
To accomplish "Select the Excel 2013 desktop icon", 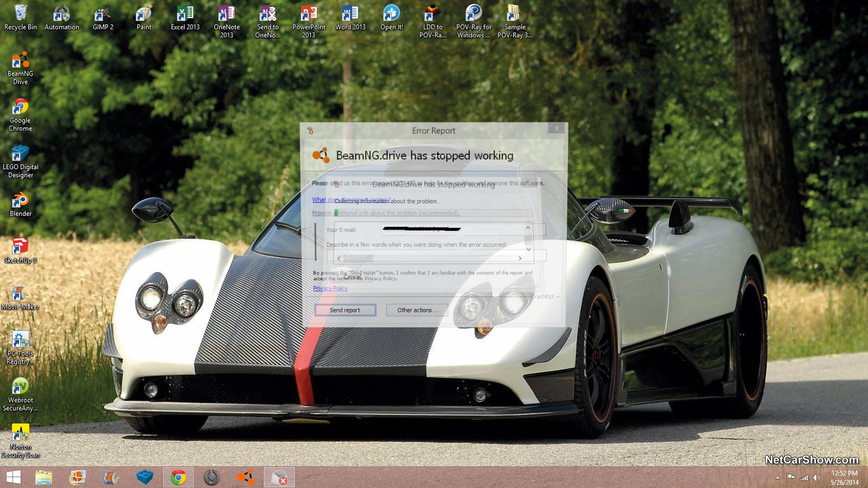I will pos(185,17).
